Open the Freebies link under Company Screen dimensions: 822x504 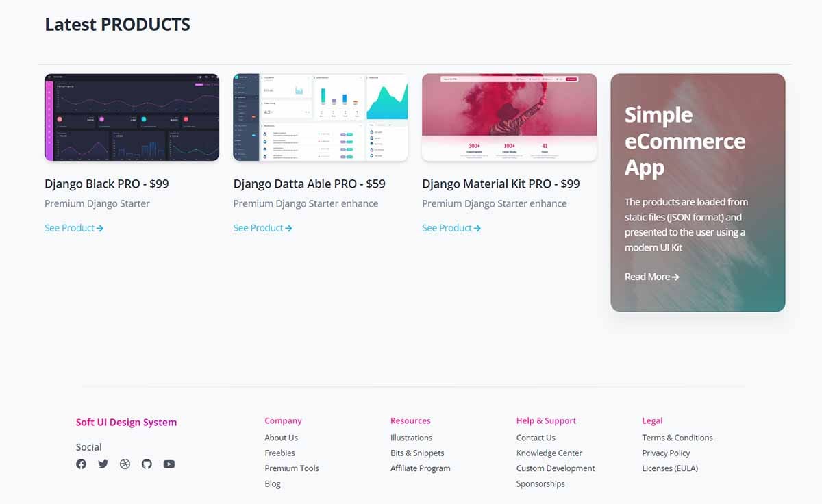(279, 453)
